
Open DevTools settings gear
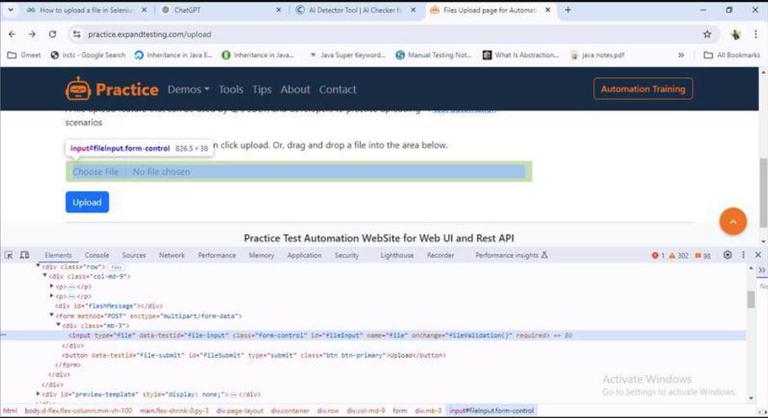[x=727, y=255]
